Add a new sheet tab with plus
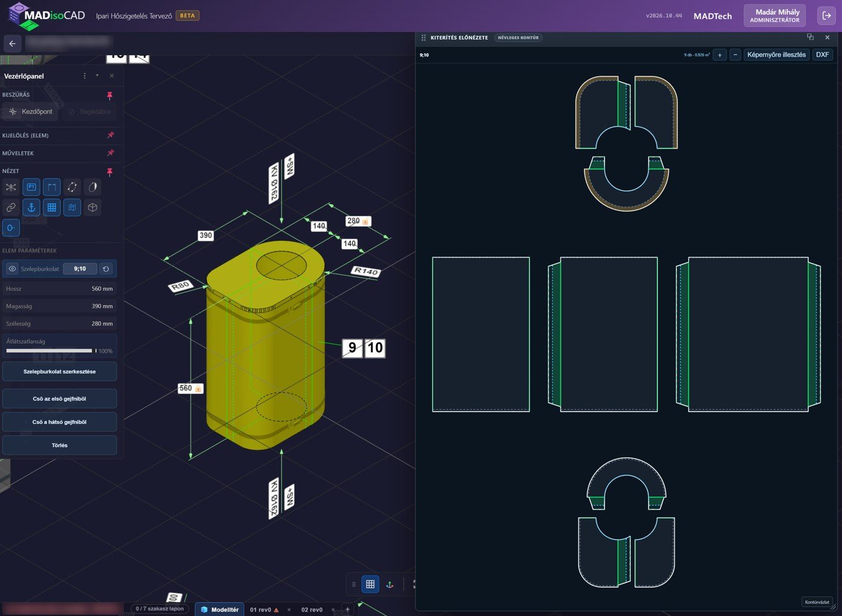Screen dimensions: 842x616 coord(348,609)
